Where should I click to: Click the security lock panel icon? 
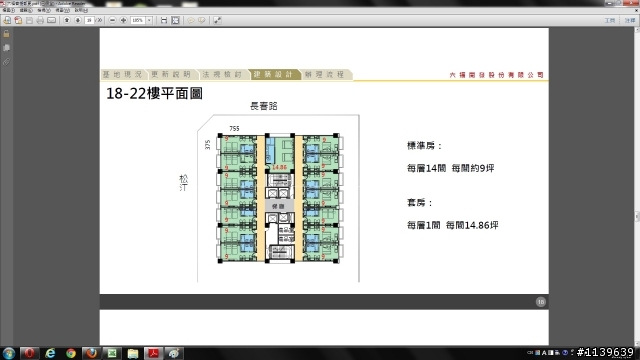(7, 34)
